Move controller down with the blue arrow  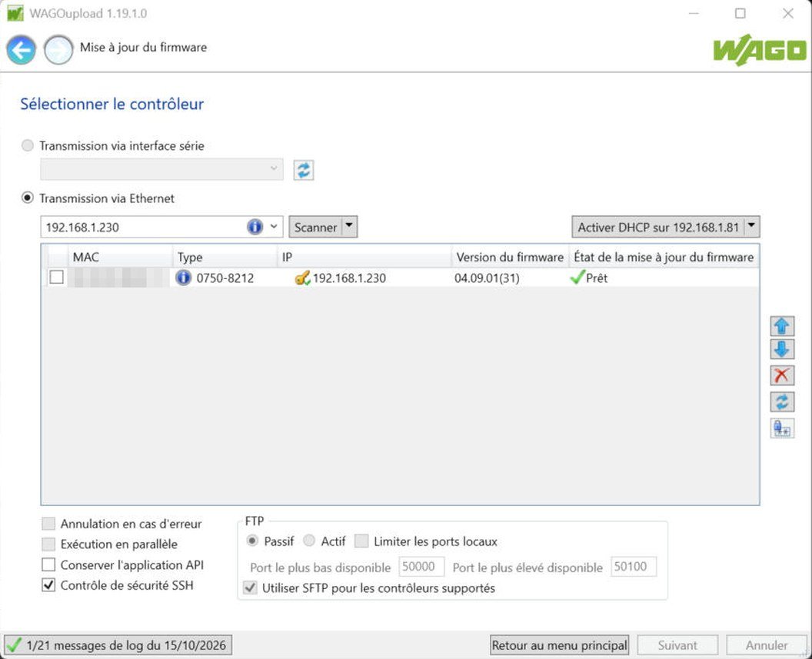(781, 349)
